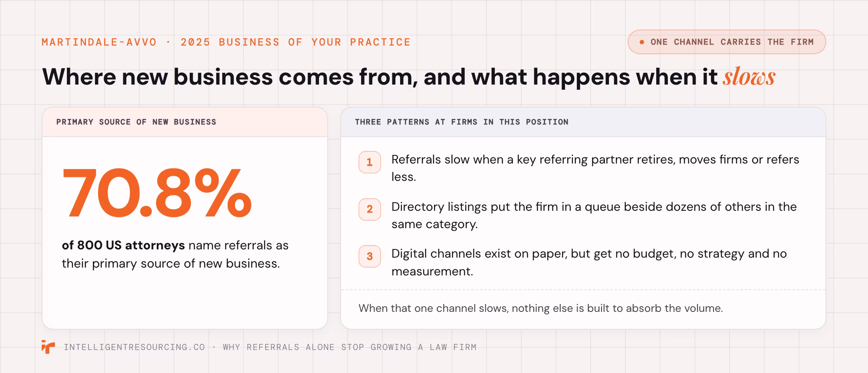Screen dimensions: 868x373
Task: Click the large 70.8% statistic
Action: click(x=157, y=193)
